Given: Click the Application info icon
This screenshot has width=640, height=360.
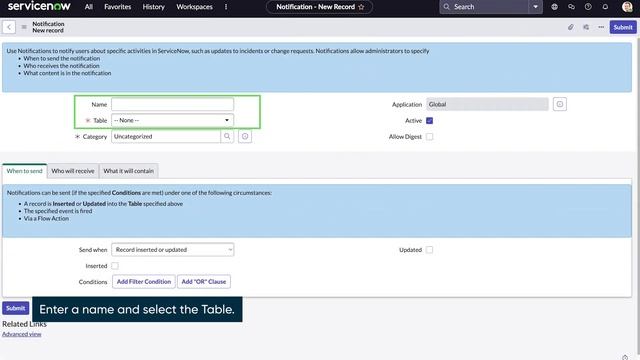Looking at the screenshot, I should click(x=560, y=104).
